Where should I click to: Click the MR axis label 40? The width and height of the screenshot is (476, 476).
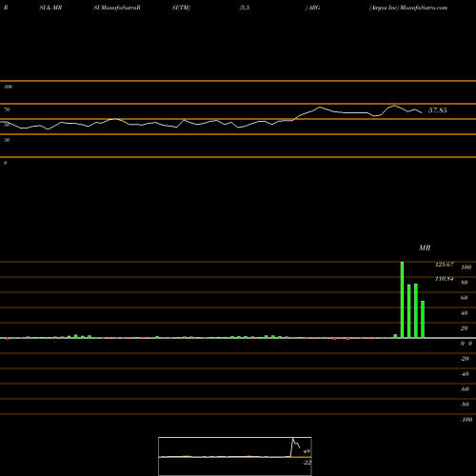click(x=465, y=313)
